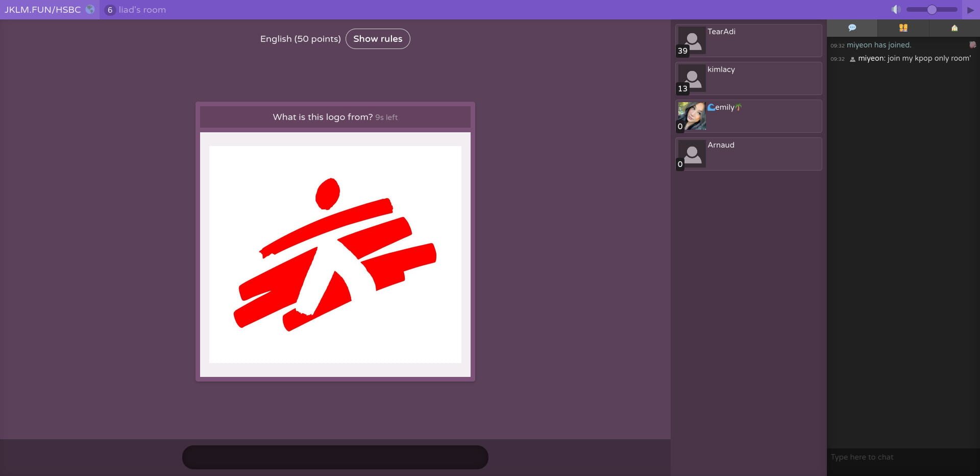Select the kimlacy player avatar
This screenshot has height=476, width=980.
[692, 78]
